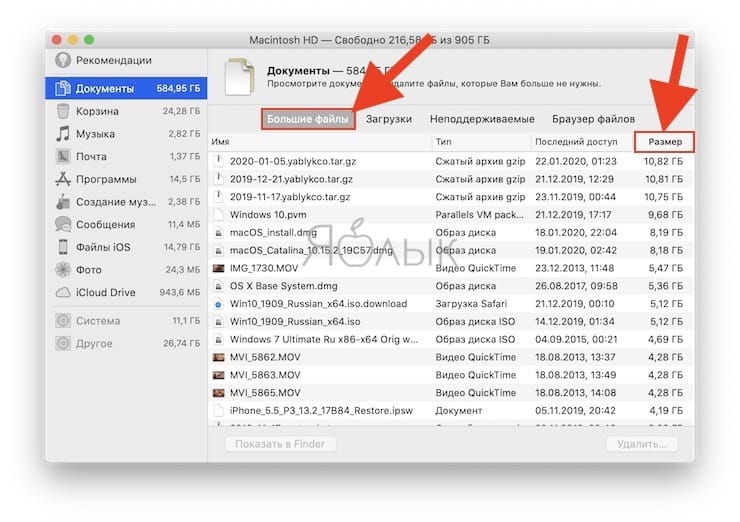Click the 9,68 ГБ size cell
The width and height of the screenshot is (740, 522).
tap(665, 215)
